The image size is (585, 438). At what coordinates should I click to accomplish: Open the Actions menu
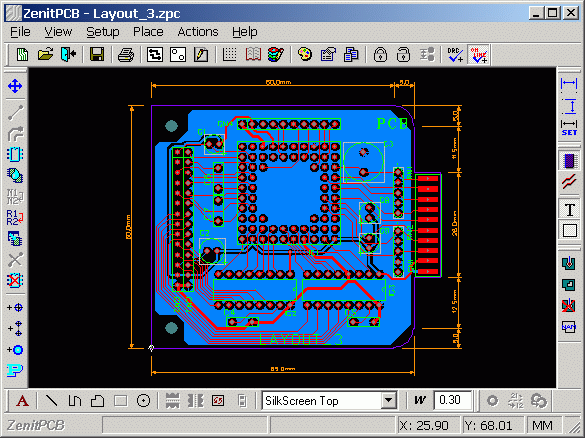coord(198,32)
